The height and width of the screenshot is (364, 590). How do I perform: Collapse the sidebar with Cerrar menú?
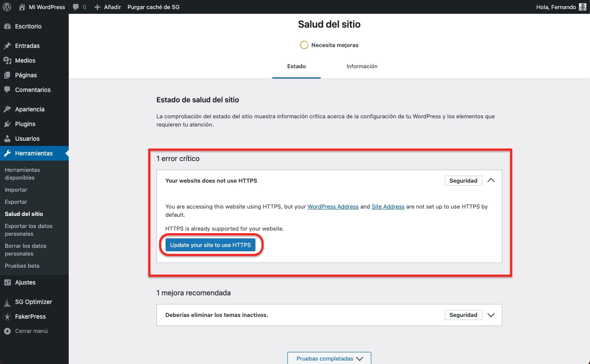coord(31,331)
